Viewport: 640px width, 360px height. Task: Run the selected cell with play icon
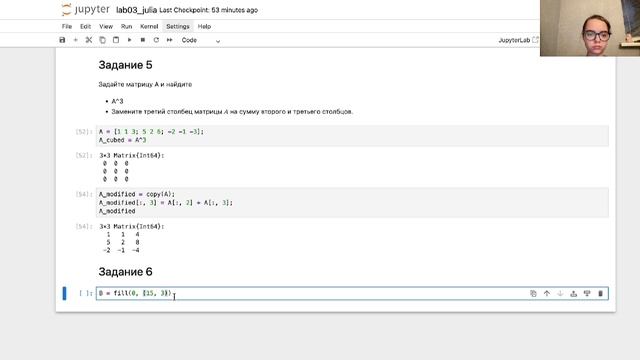tap(129, 40)
